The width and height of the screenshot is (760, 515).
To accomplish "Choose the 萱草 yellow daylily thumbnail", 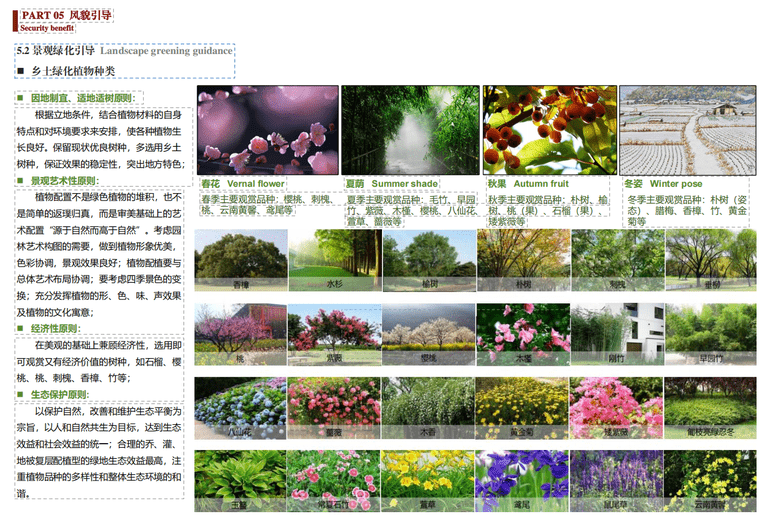I will [x=428, y=481].
